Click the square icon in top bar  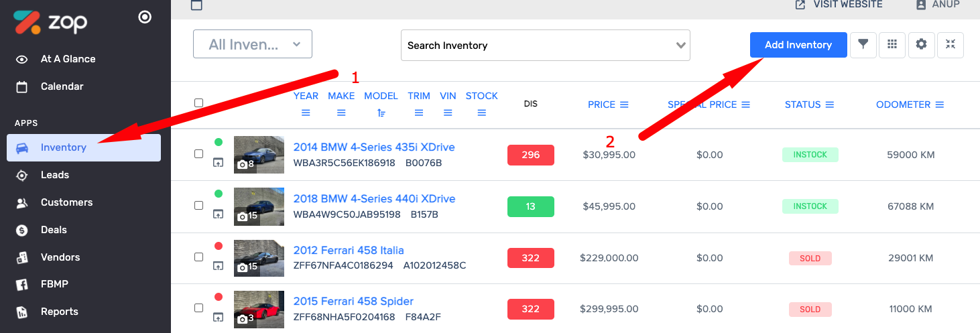pyautogui.click(x=196, y=5)
